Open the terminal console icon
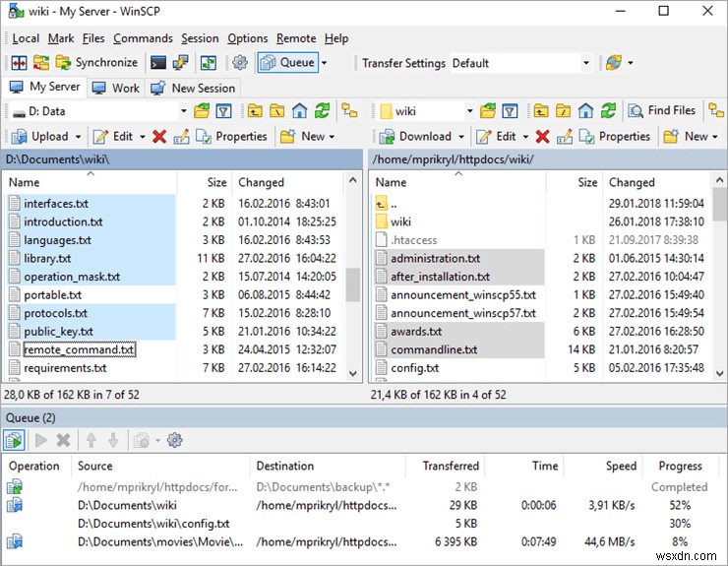Image resolution: width=728 pixels, height=566 pixels. point(158,63)
